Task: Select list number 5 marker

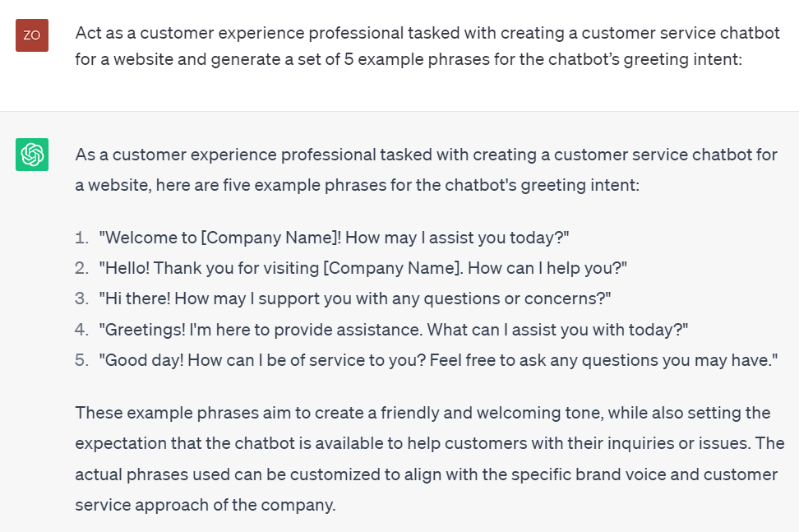Action: coord(81,359)
